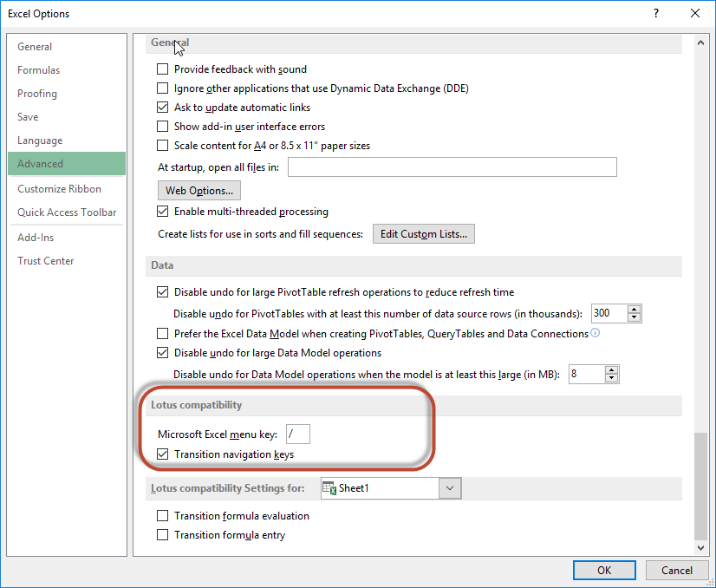Toggle Enable multi-threaded processing checkbox
Image resolution: width=716 pixels, height=588 pixels.
coord(162,211)
